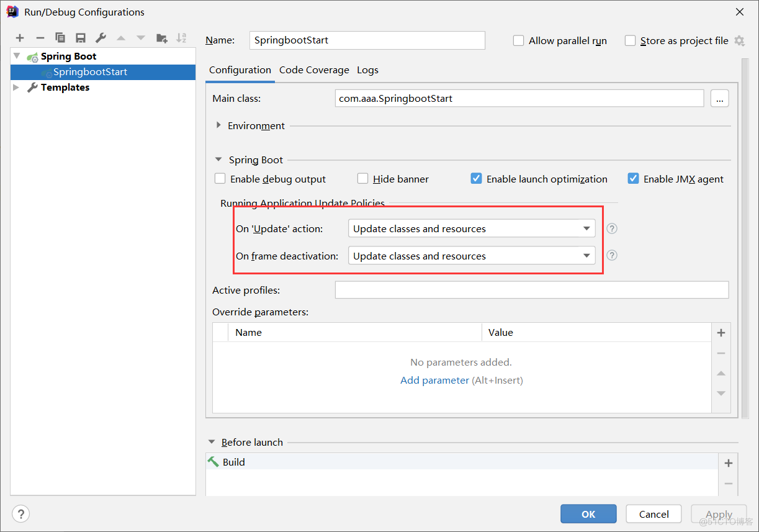Open On frame deactivation dropdown
This screenshot has width=759, height=532.
[x=472, y=256]
